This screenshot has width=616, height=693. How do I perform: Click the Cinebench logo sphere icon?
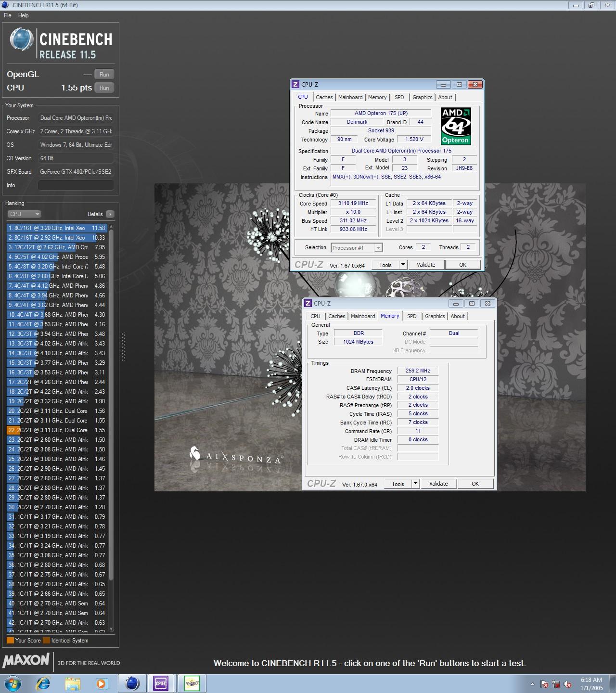[x=22, y=40]
